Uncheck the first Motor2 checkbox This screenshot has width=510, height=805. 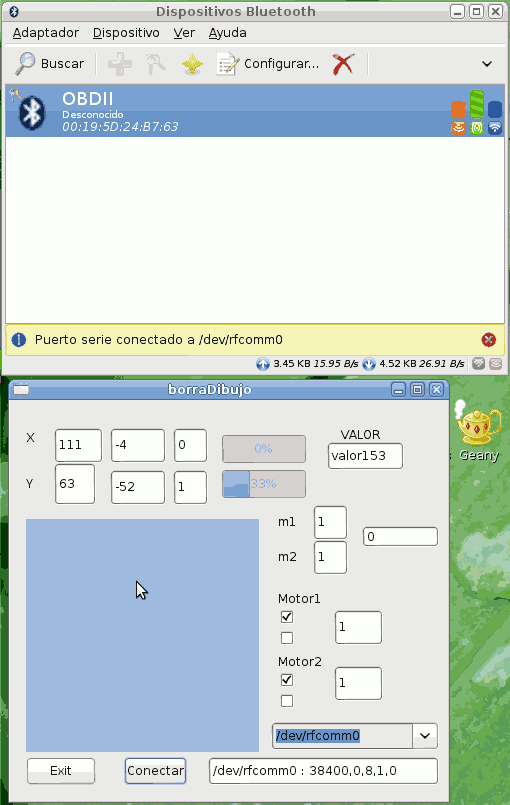(287, 680)
